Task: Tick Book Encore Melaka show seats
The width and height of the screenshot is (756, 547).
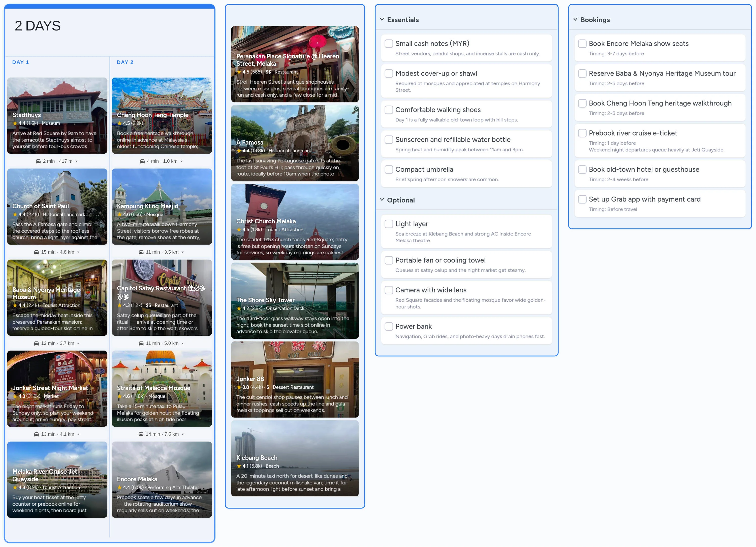Action: pos(582,44)
